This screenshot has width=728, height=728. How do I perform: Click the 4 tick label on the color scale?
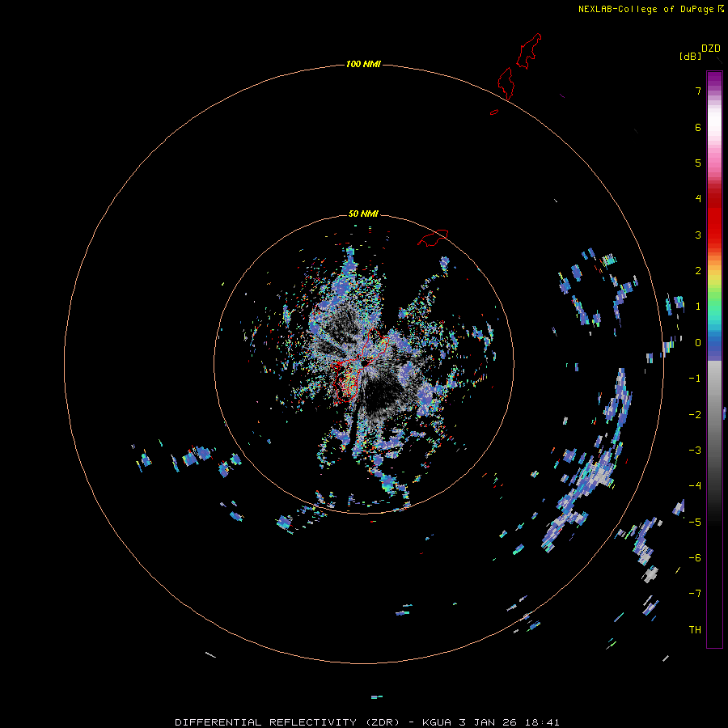pyautogui.click(x=698, y=199)
